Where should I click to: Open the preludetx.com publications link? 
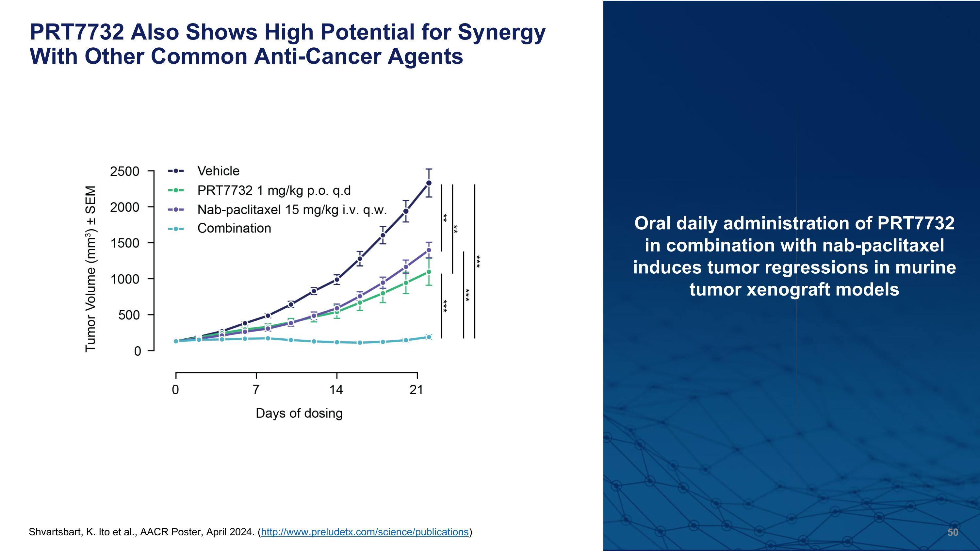pyautogui.click(x=365, y=532)
